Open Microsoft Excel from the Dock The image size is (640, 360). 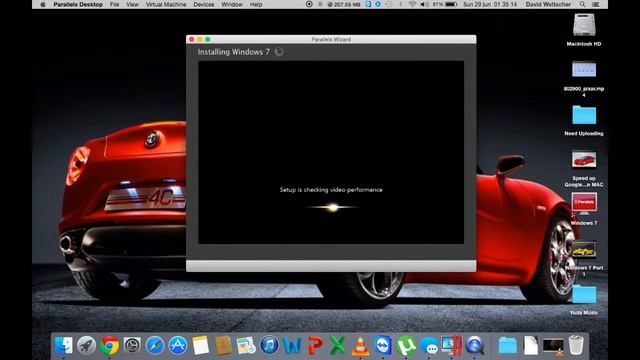tap(338, 346)
